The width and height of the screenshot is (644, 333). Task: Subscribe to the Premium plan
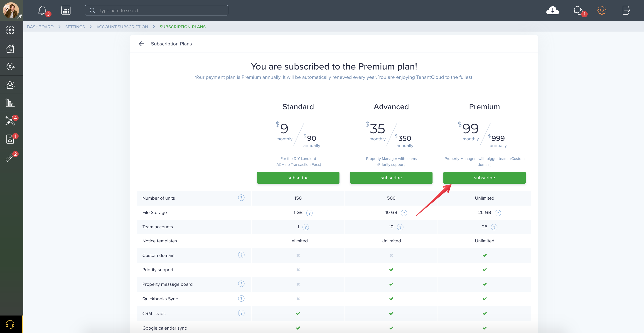(x=484, y=178)
